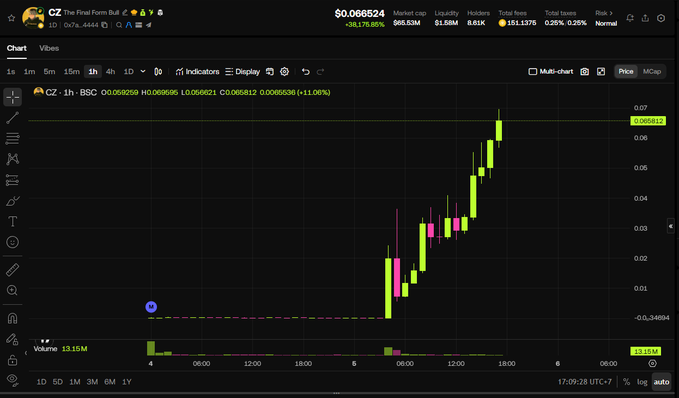Expand more timeframes dropdown arrow
The height and width of the screenshot is (398, 679).
tap(143, 71)
